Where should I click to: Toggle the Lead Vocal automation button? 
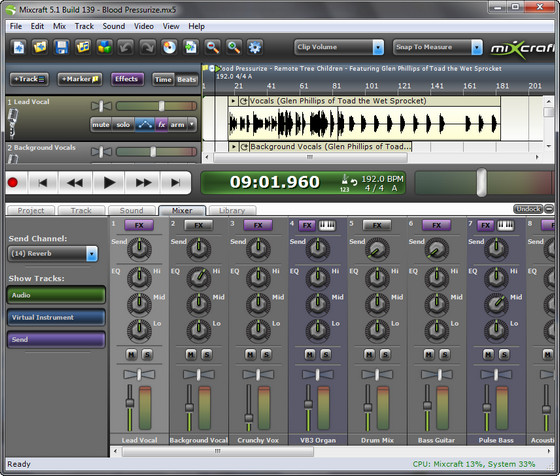(x=145, y=125)
